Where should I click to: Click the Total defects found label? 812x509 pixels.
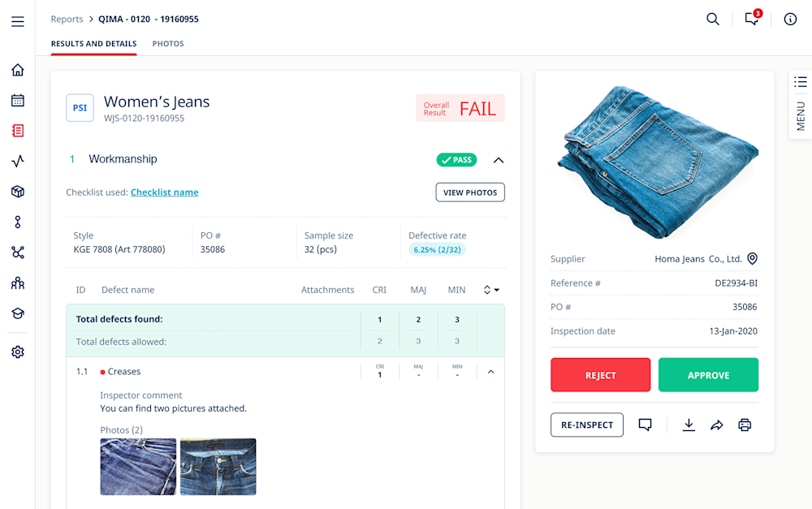(x=119, y=319)
